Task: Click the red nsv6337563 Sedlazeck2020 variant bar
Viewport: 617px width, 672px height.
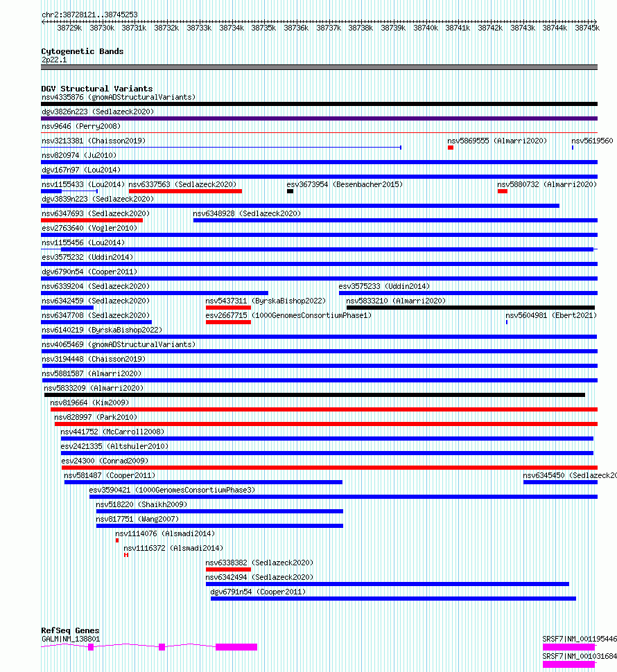Action: point(185,192)
